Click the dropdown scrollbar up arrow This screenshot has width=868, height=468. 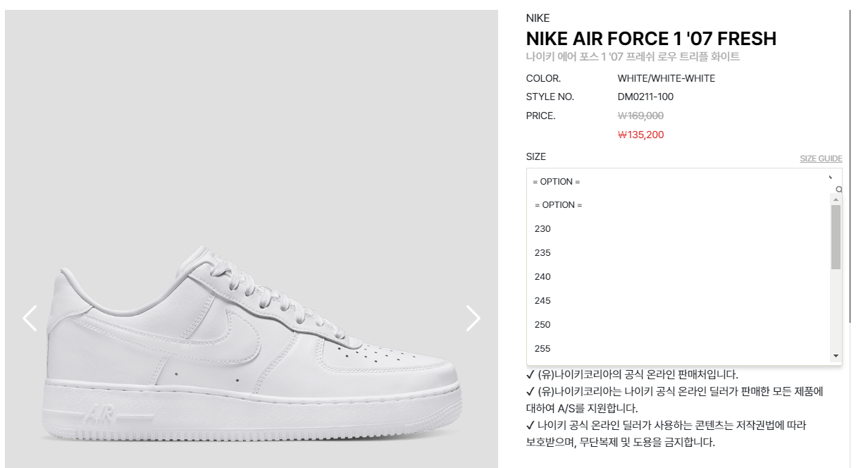[x=836, y=200]
